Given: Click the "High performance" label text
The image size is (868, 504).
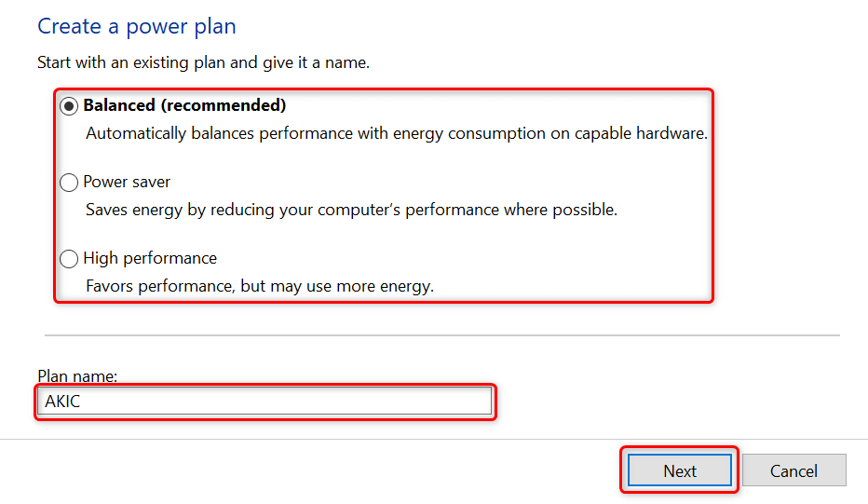Looking at the screenshot, I should click(x=150, y=258).
